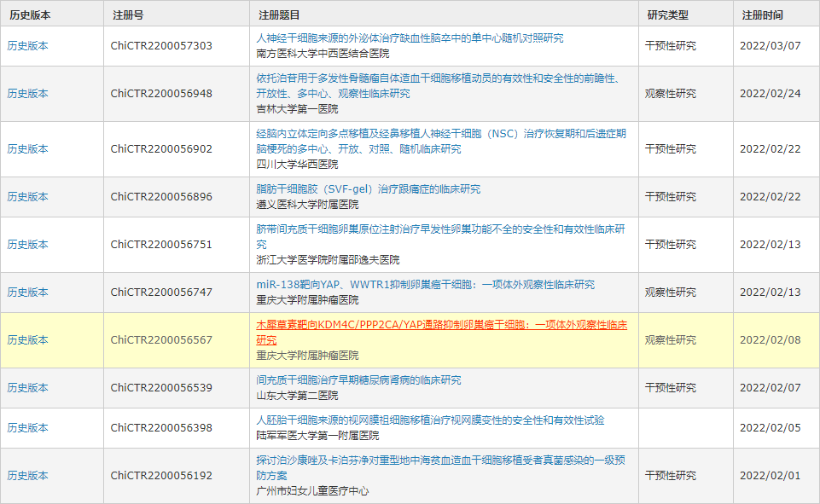Image resolution: width=820 pixels, height=504 pixels.
Task: Open the 依托泊苷 multiple myeloma study title
Action: coord(437,78)
